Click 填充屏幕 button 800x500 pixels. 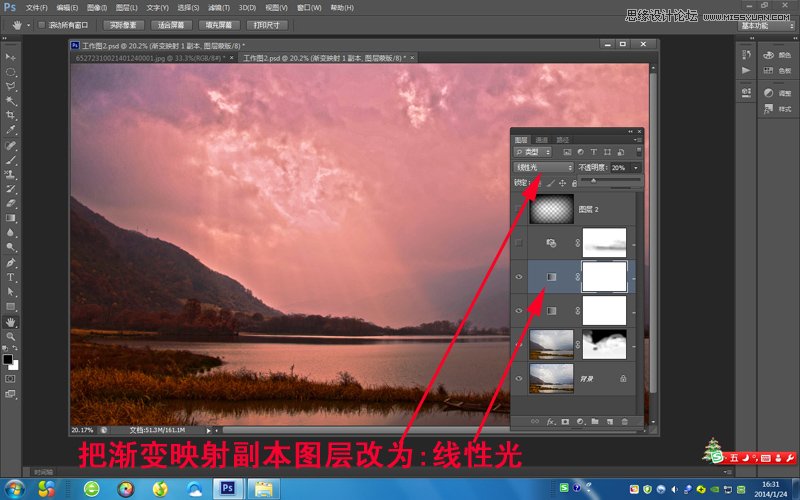(218, 25)
